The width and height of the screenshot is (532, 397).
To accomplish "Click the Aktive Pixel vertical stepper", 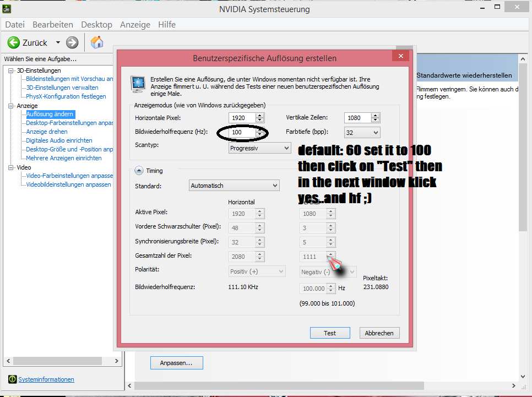I will pyautogui.click(x=331, y=214).
